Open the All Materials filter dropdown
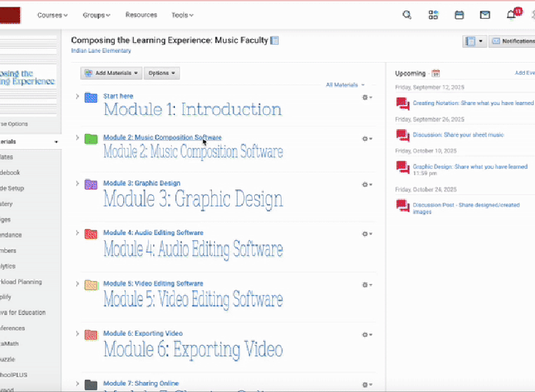 345,85
